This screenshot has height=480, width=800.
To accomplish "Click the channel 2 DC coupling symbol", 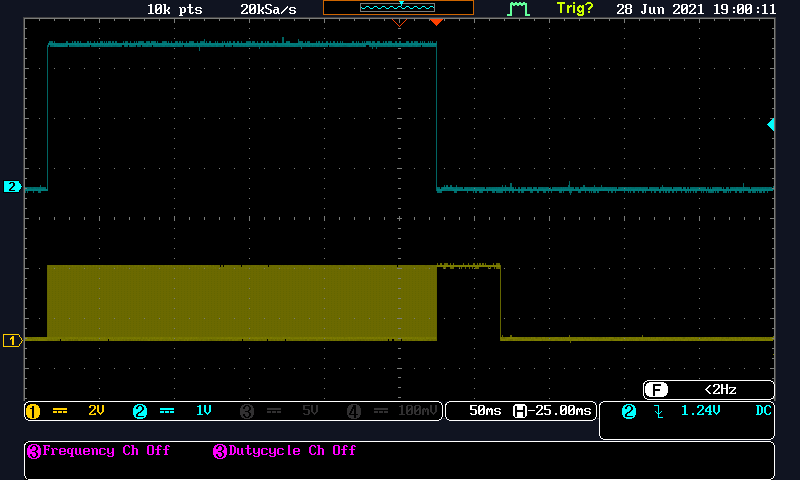I will pos(167,411).
